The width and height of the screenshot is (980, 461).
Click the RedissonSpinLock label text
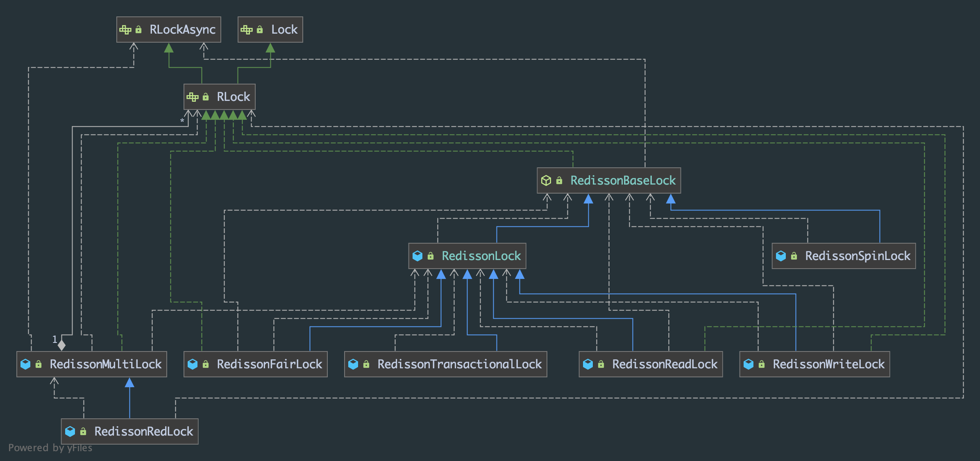[857, 256]
